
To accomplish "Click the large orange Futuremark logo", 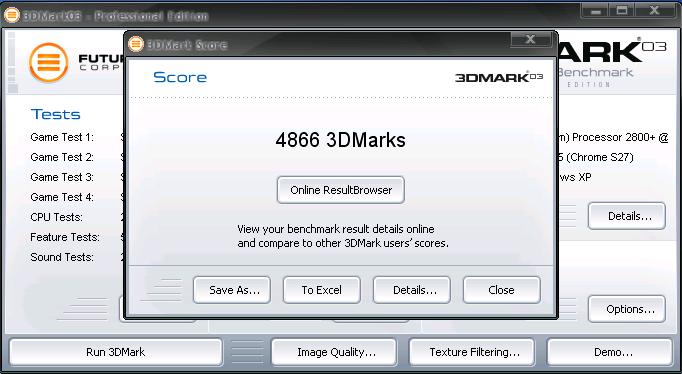I will [x=49, y=63].
